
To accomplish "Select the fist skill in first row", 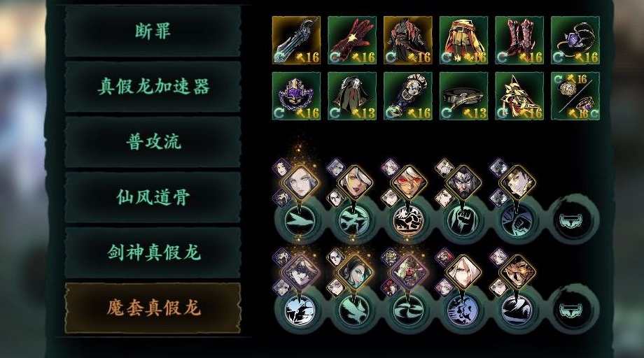I will click(x=463, y=222).
